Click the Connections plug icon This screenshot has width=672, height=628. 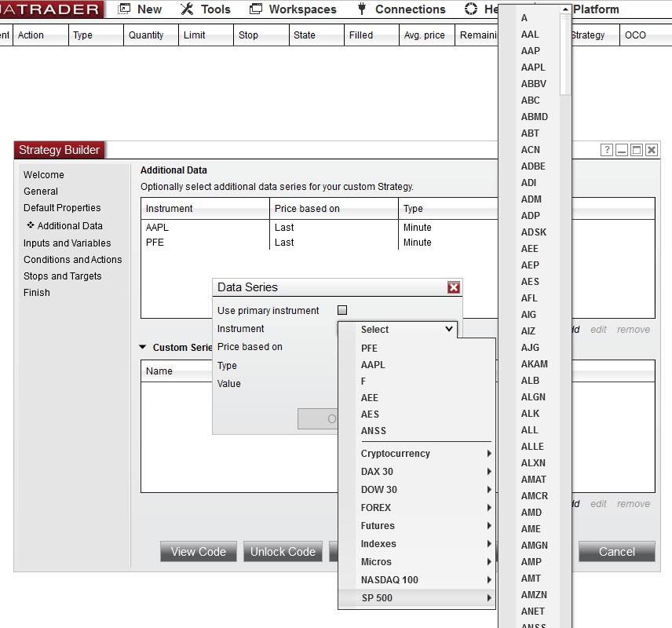pyautogui.click(x=362, y=9)
